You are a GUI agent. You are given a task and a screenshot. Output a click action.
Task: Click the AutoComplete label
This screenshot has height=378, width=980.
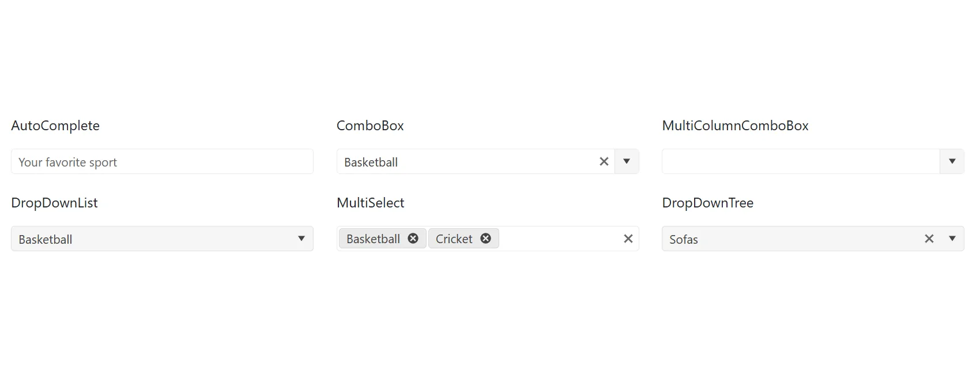point(55,126)
